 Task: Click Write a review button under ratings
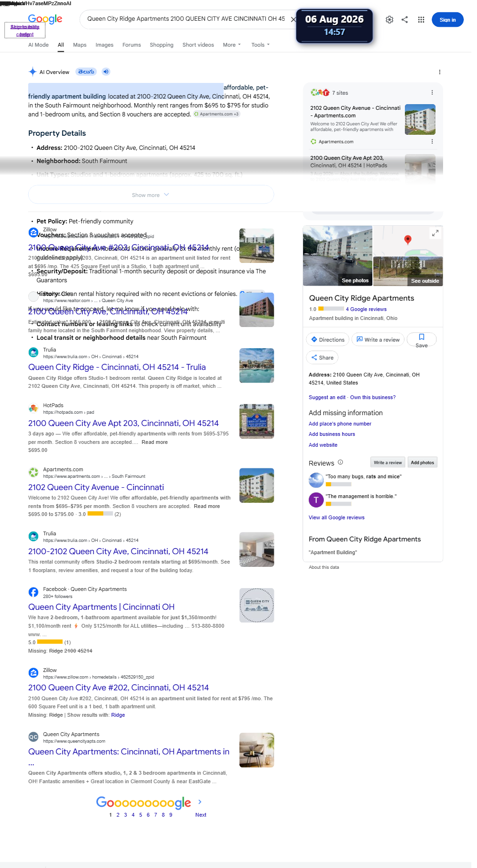(x=378, y=340)
